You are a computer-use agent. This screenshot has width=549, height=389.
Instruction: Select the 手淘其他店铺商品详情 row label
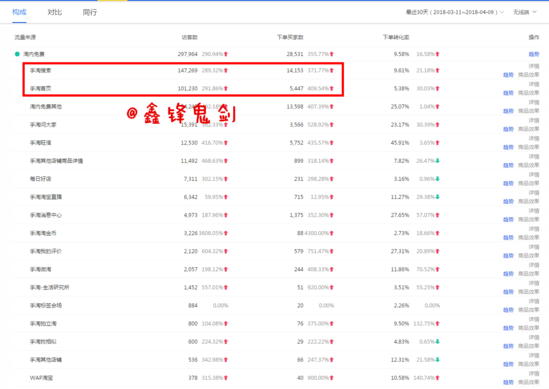(x=56, y=161)
